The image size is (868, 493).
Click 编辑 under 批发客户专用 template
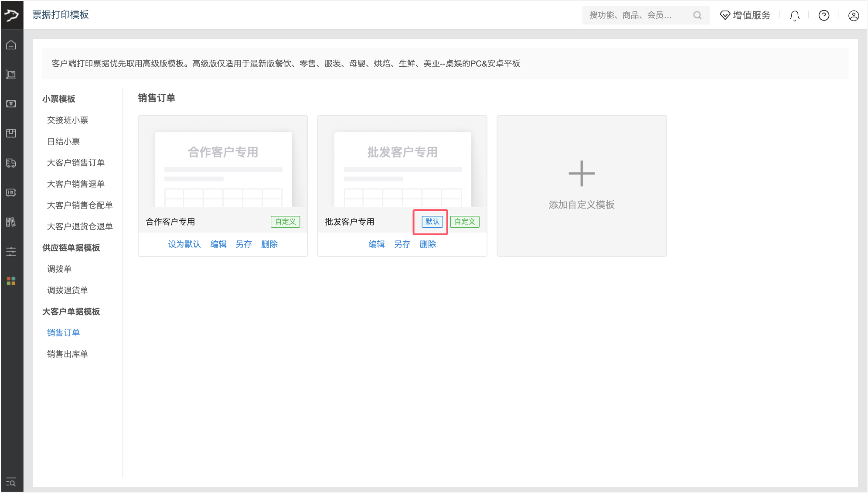376,244
